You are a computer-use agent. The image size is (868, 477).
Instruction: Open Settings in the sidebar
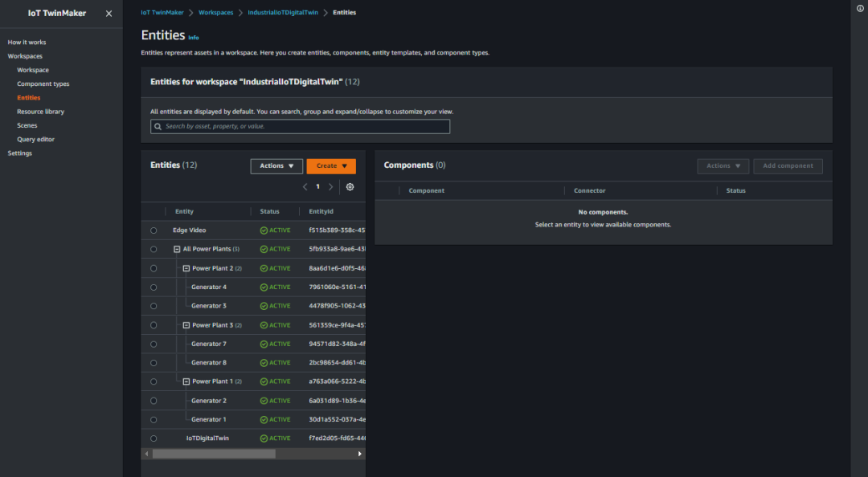pyautogui.click(x=20, y=153)
